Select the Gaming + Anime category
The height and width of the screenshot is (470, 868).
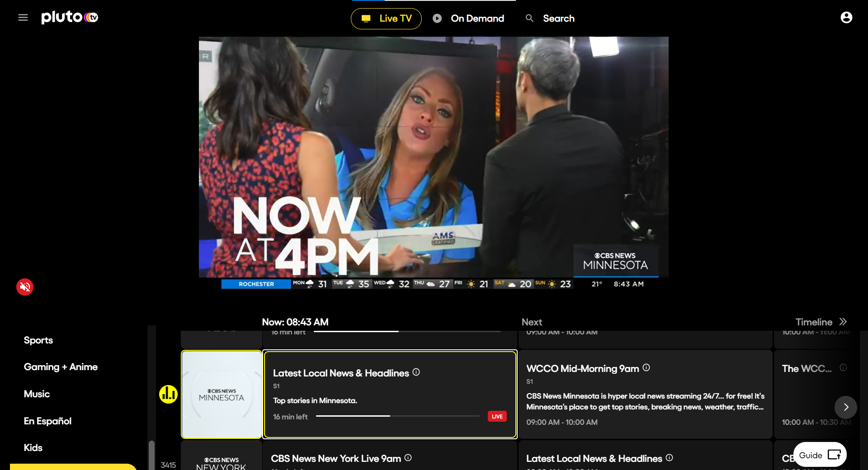click(61, 367)
